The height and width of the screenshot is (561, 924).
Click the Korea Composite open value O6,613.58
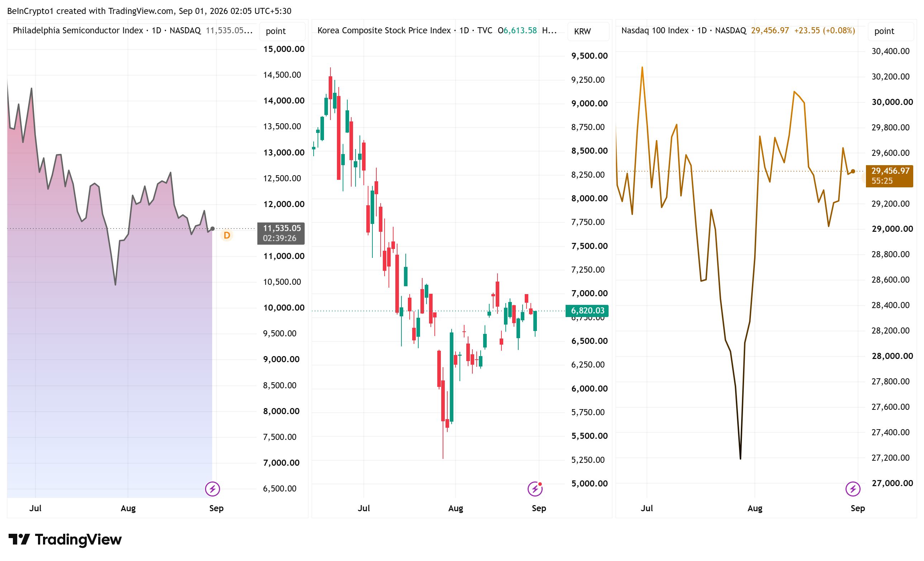click(x=517, y=30)
